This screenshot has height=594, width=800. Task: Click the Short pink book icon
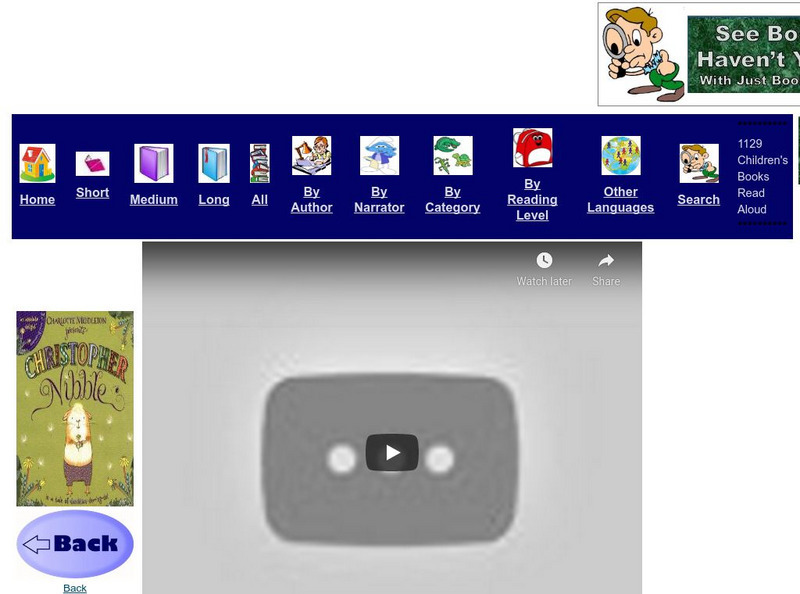pos(92,164)
